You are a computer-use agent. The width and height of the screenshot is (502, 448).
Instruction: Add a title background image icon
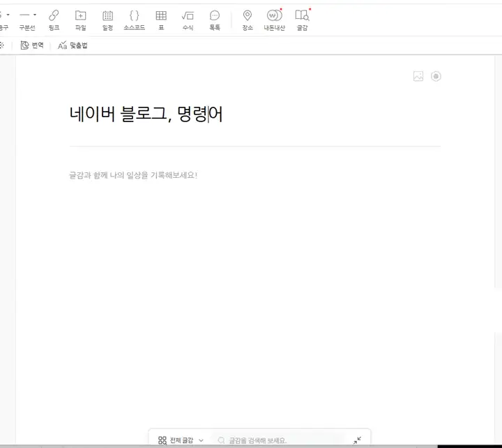coord(418,76)
